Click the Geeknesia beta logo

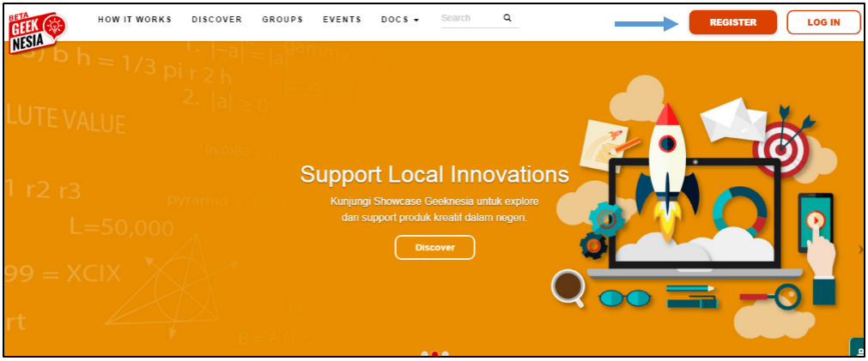click(38, 32)
